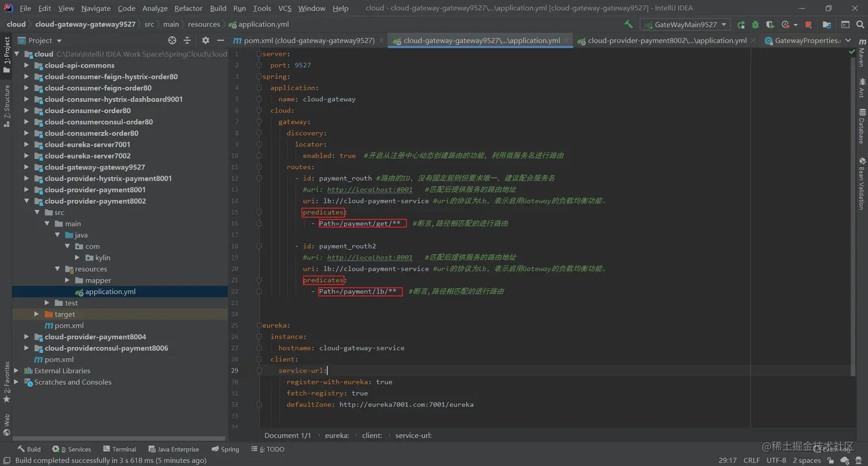Open Search Everywhere magnifier icon

[859, 25]
